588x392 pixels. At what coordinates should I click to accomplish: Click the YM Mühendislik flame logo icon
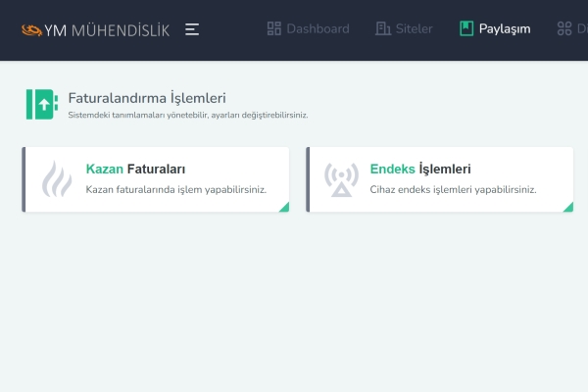(32, 30)
